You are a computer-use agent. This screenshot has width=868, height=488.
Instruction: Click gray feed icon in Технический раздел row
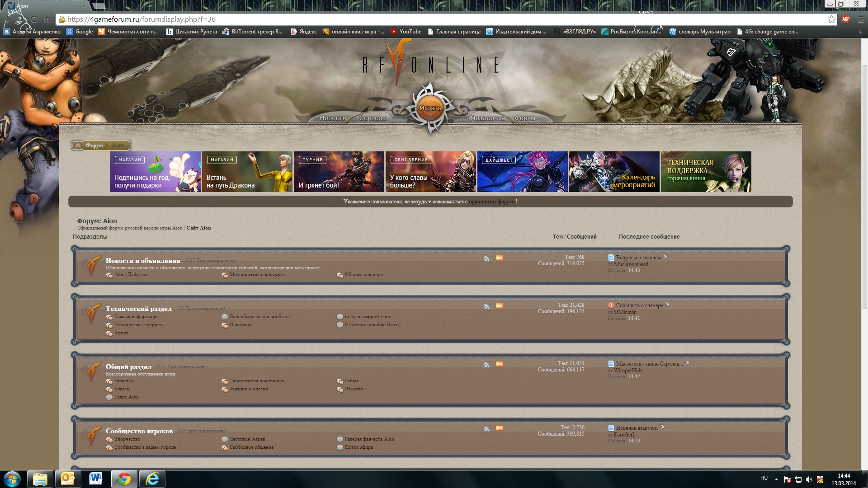[487, 307]
